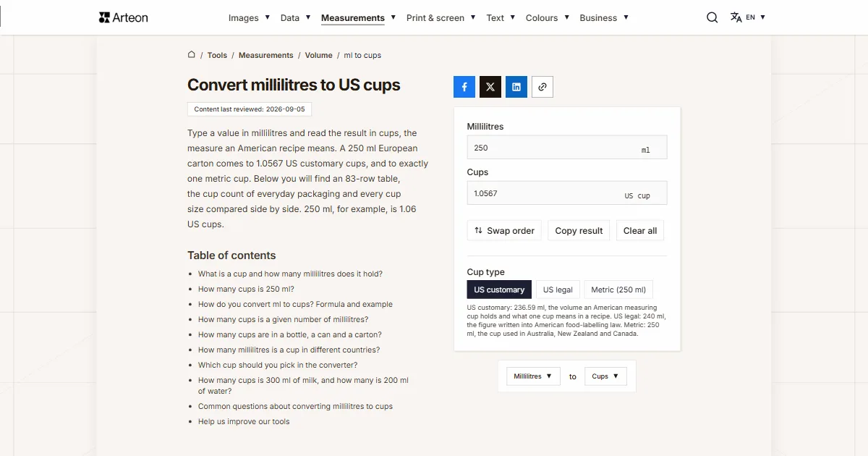Select the US legal cup type
868x456 pixels.
pos(558,290)
